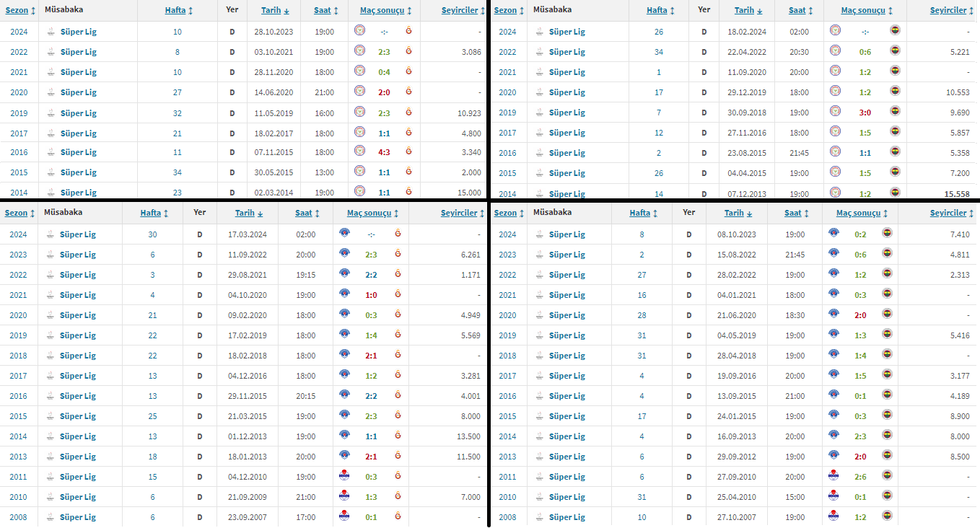Sort by Saat in table starting 08.10.2023
The height and width of the screenshot is (528, 980).
click(796, 214)
